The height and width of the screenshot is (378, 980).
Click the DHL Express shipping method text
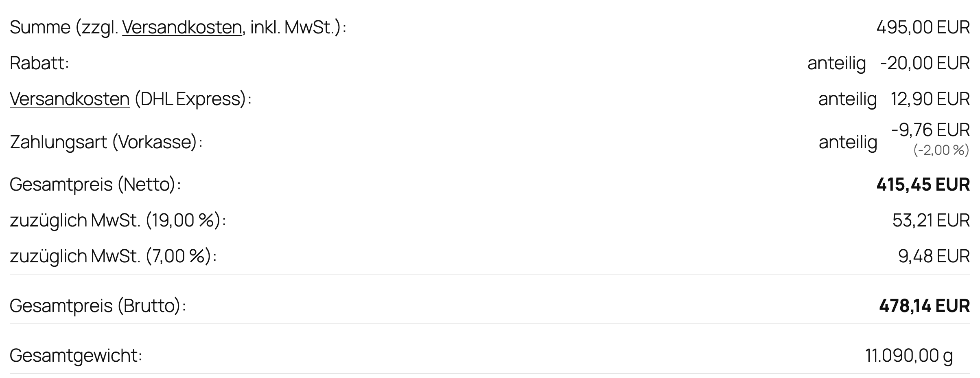(190, 99)
